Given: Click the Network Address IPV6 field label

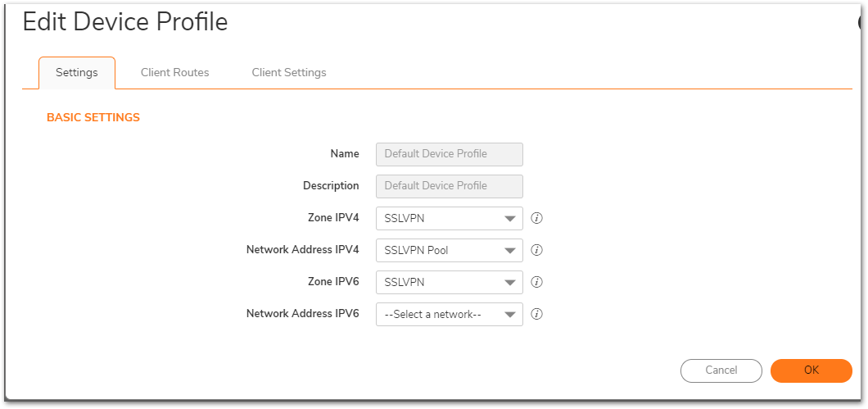Looking at the screenshot, I should point(302,314).
